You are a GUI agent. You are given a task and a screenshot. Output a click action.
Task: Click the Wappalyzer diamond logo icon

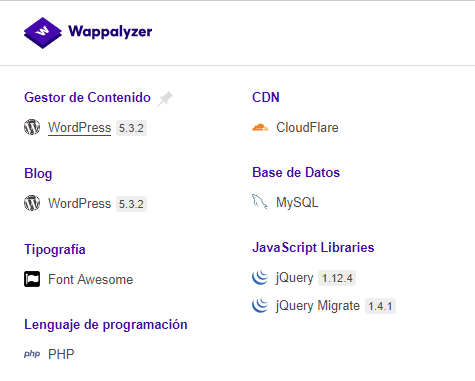point(43,33)
